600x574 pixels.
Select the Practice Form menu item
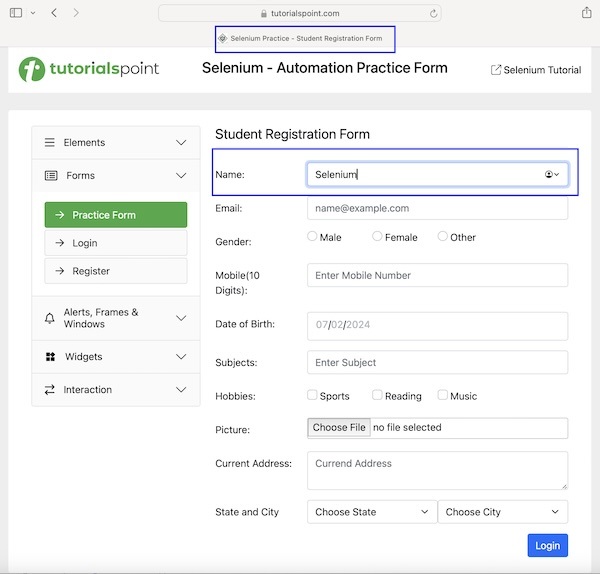(115, 215)
